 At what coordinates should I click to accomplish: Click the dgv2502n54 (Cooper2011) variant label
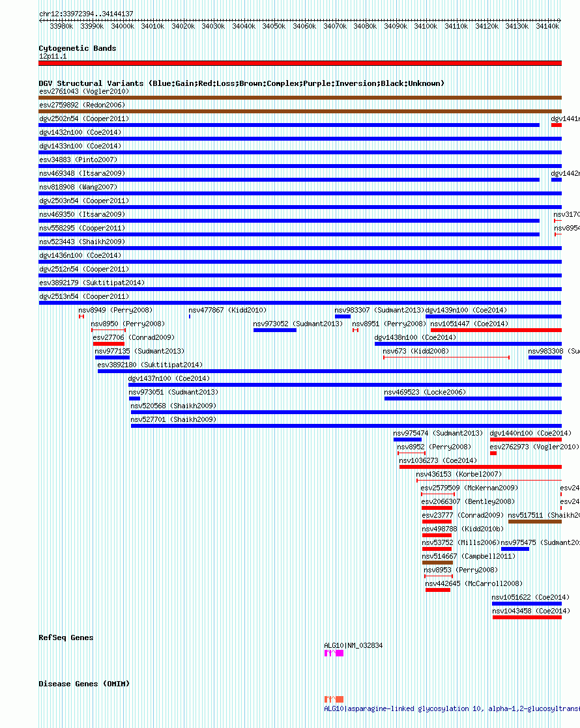[84, 119]
